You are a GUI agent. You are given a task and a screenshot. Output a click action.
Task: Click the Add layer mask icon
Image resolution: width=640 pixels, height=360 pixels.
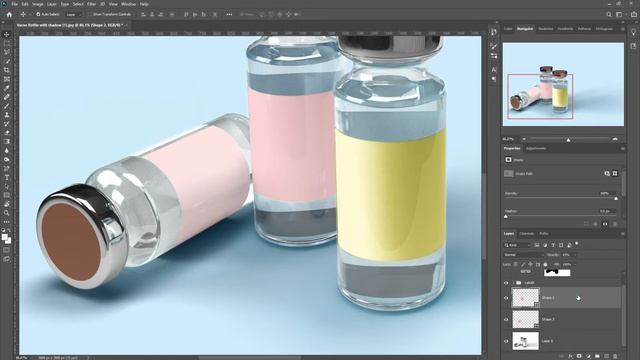(579, 356)
